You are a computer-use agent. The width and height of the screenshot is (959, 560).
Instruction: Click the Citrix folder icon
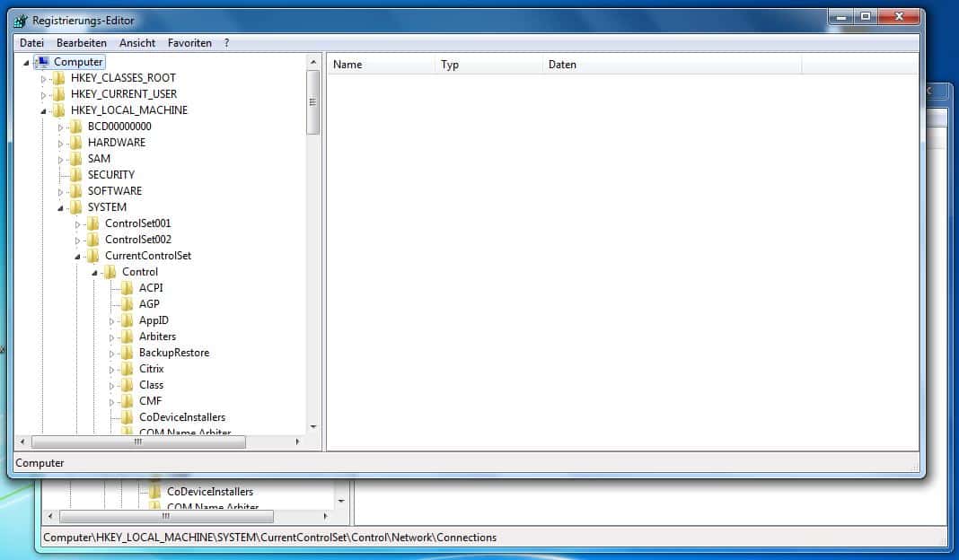128,369
